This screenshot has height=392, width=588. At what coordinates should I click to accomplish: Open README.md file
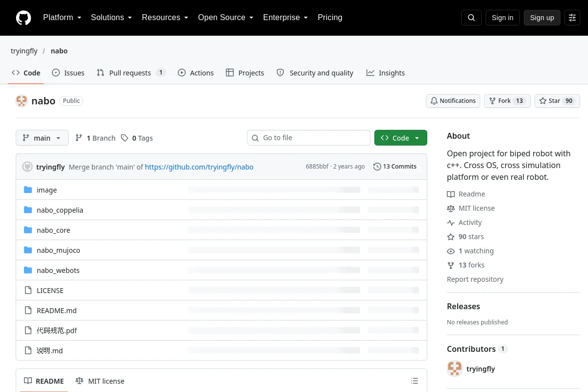point(57,311)
